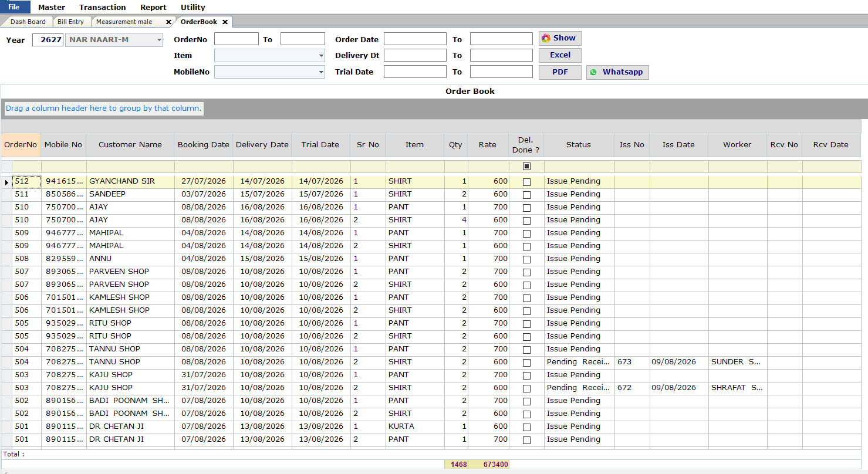This screenshot has width=868, height=474.
Task: Check Del. Done for KAJU SHOP SHIRT row
Action: 526,388
